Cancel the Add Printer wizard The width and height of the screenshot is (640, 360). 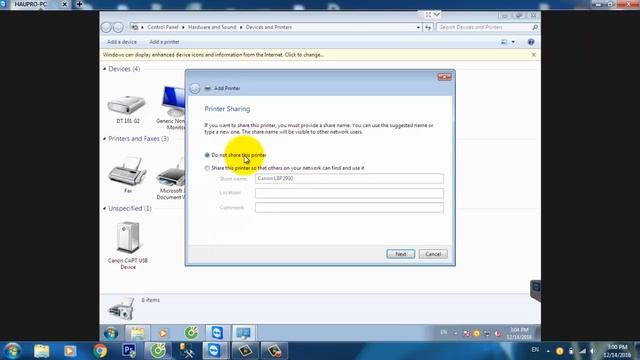tap(433, 254)
